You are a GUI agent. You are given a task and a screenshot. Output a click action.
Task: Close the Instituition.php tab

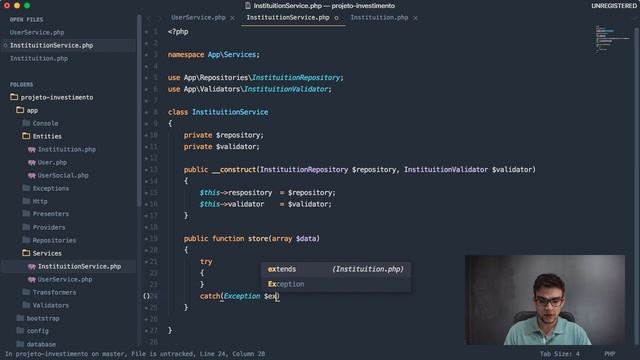(415, 18)
